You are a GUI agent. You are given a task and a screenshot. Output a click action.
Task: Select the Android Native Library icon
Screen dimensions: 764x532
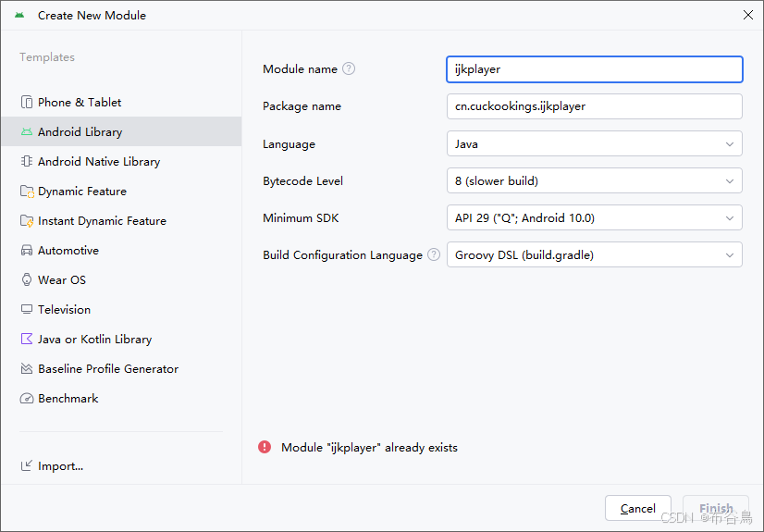(27, 161)
